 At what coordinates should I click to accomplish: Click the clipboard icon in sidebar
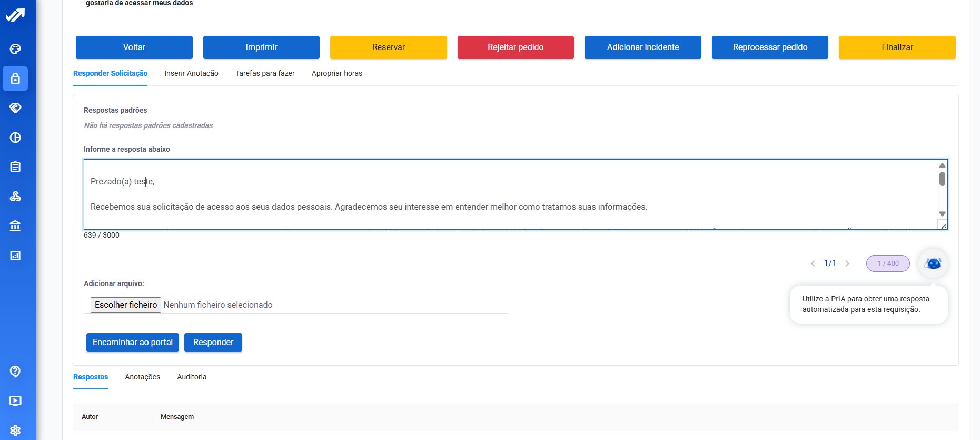(x=15, y=167)
